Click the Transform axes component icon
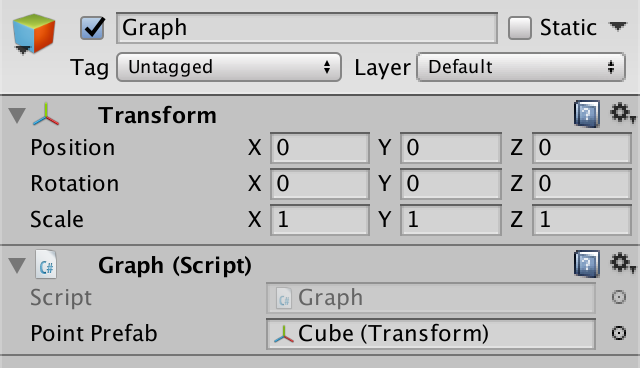 (46, 114)
